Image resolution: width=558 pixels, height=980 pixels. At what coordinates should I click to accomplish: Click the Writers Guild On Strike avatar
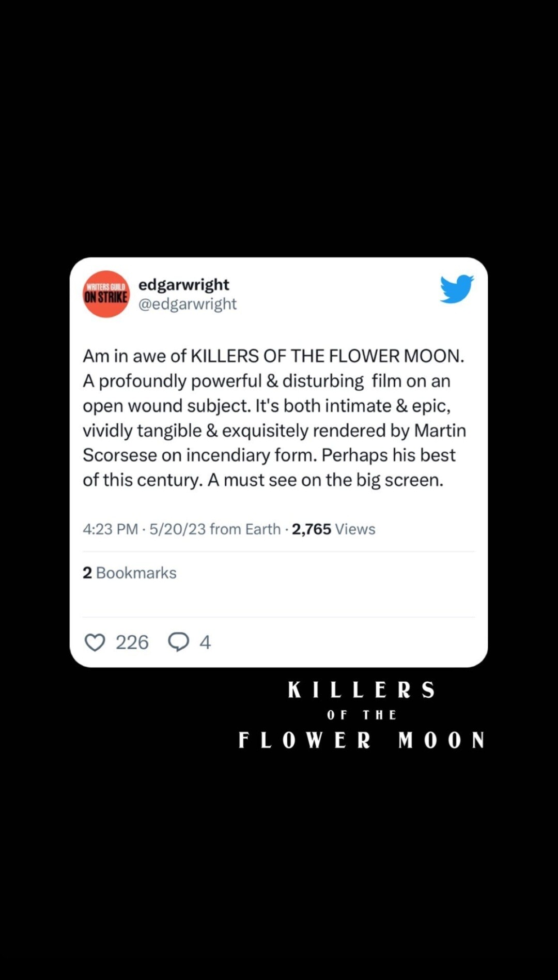[106, 294]
